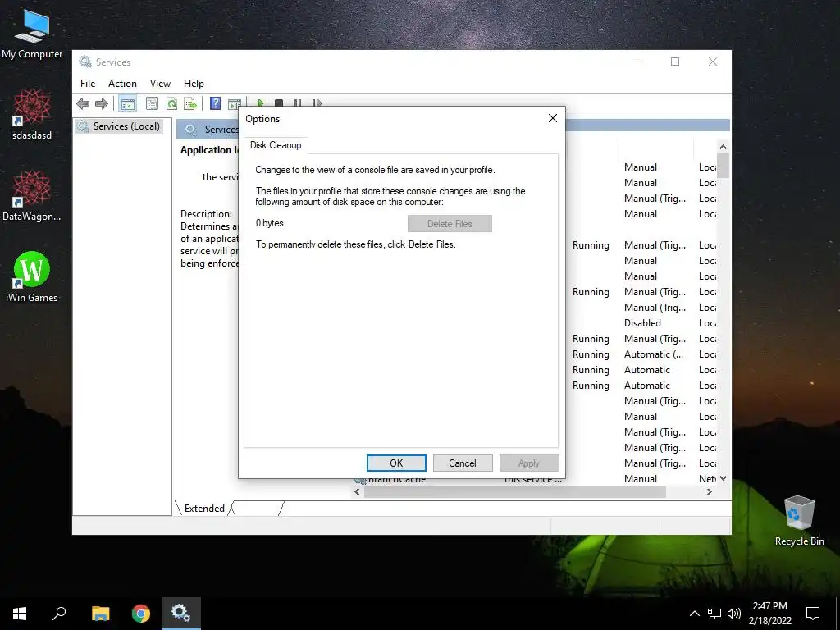Click the 'Application I' heading in Extended pane
The width and height of the screenshot is (840, 630).
[209, 150]
